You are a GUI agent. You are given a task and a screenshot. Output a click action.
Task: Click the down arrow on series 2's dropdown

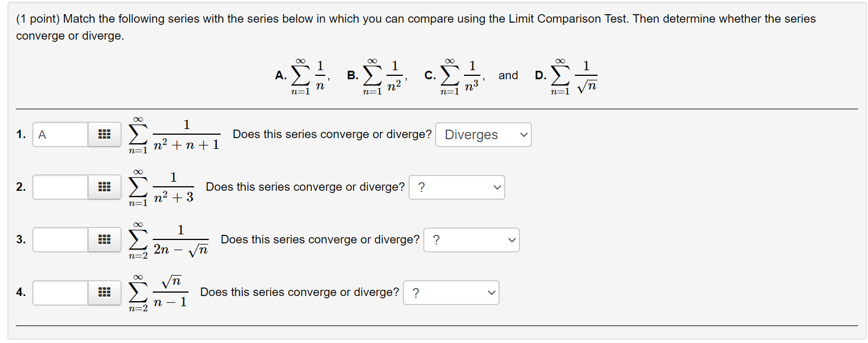[496, 187]
